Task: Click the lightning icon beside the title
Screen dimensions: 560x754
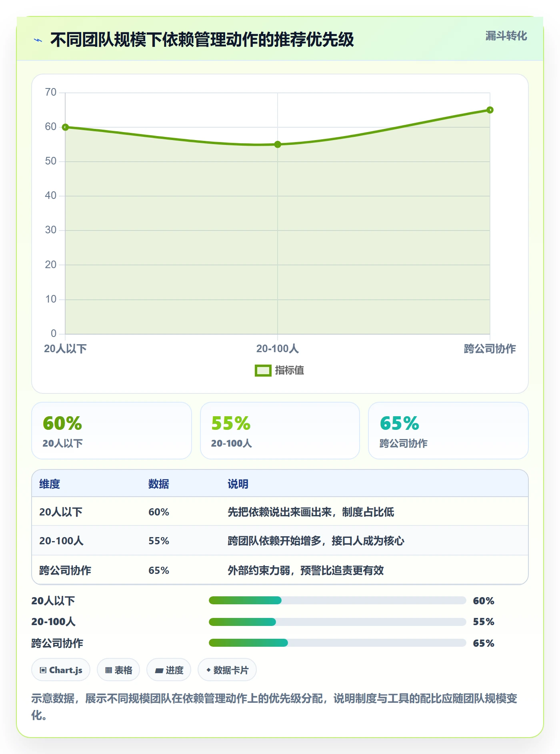Action: 38,40
